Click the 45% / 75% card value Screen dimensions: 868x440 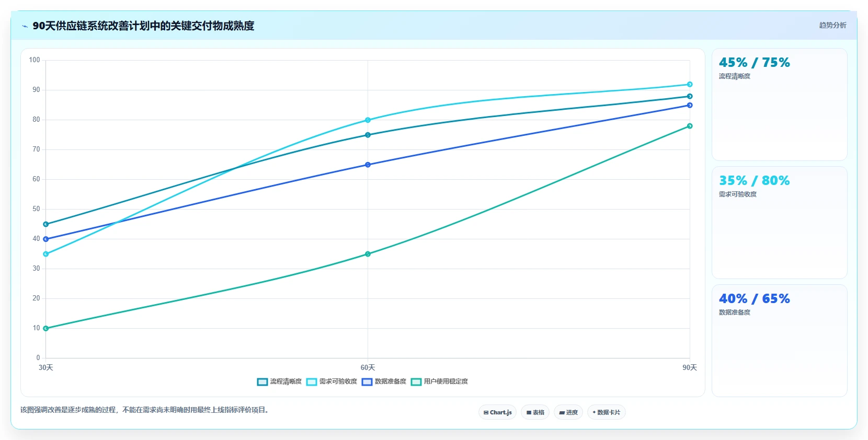click(x=754, y=63)
